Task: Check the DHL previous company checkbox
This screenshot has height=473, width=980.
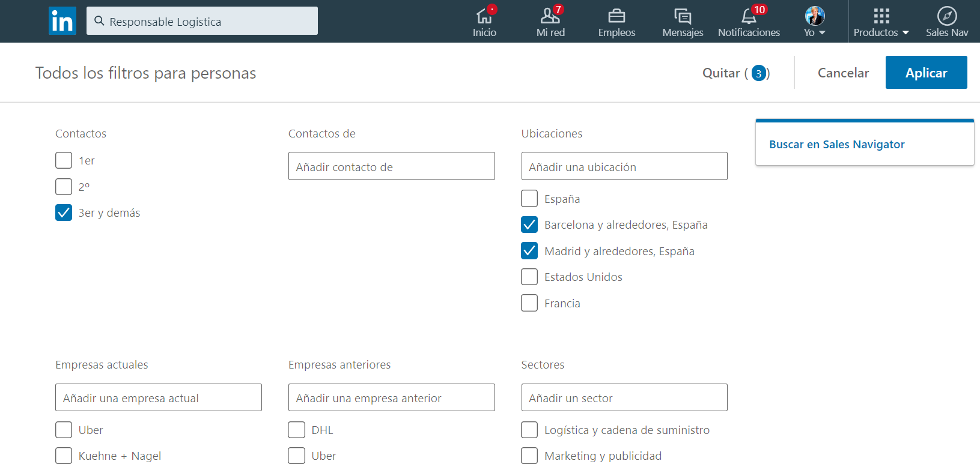Action: pos(296,430)
